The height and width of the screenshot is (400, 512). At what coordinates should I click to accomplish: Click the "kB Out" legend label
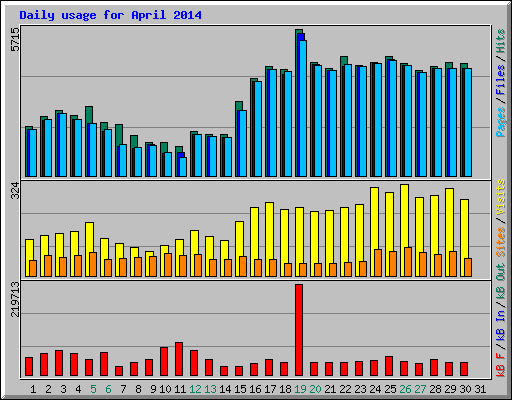coord(500,280)
